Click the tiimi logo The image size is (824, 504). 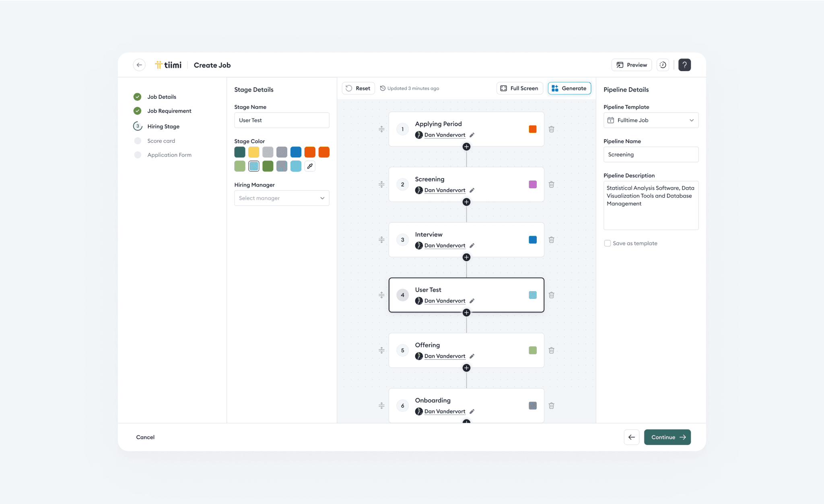pyautogui.click(x=168, y=65)
